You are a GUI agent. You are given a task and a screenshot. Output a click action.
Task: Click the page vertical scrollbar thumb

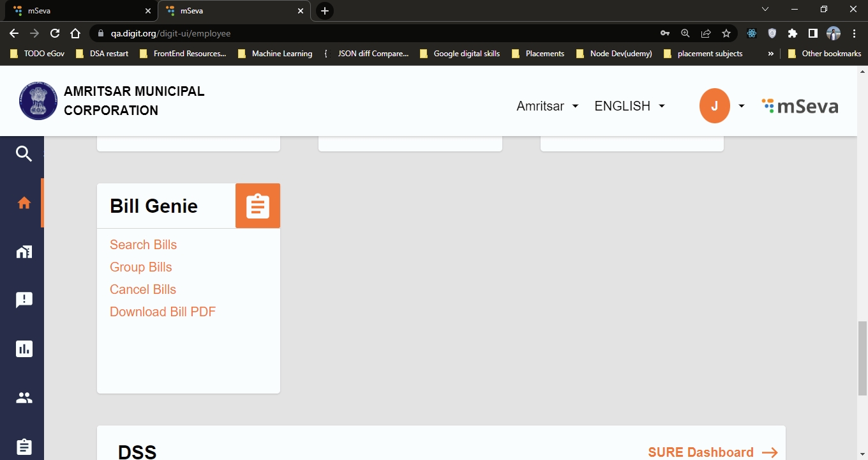pyautogui.click(x=862, y=358)
